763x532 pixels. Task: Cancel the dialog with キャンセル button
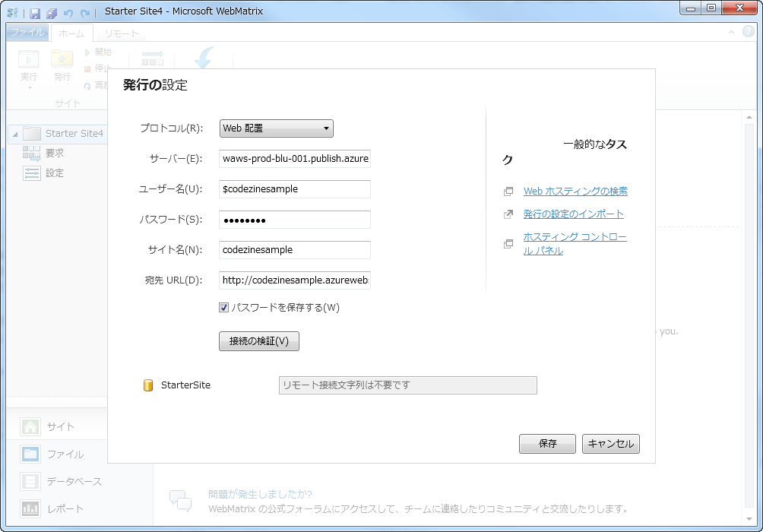click(x=611, y=444)
